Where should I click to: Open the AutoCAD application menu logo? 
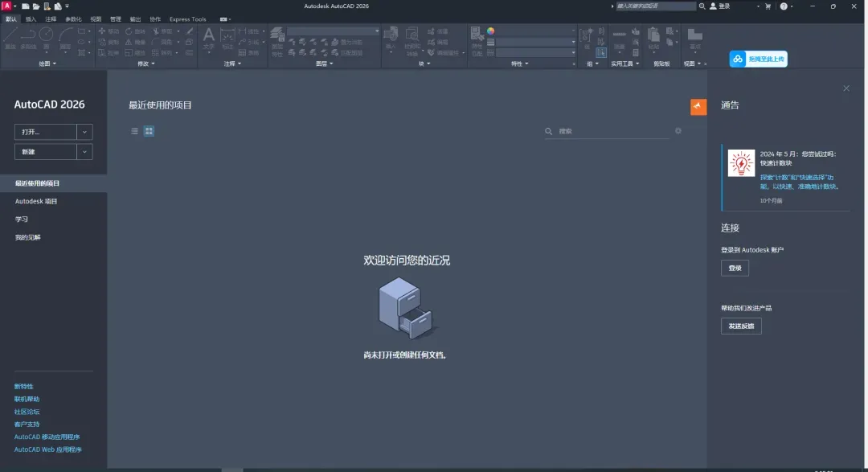[x=7, y=6]
